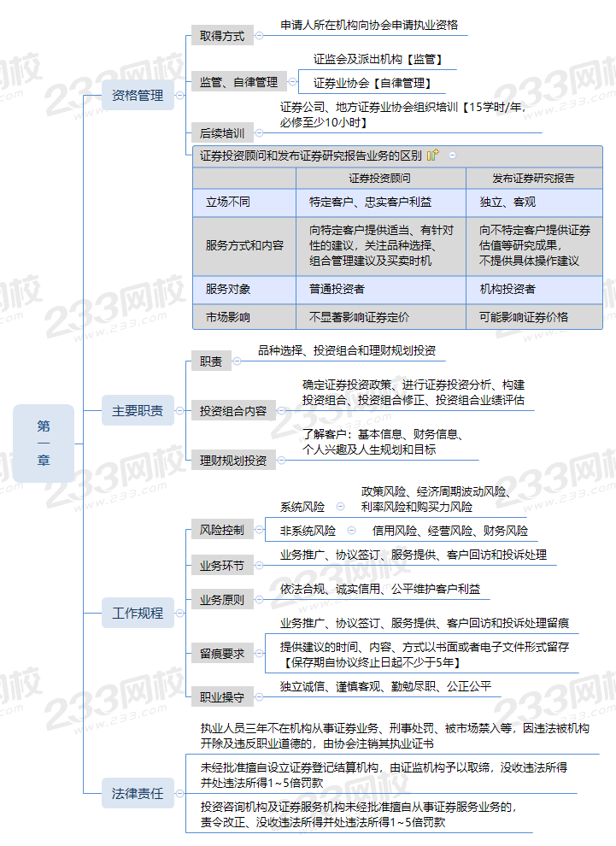Collapse the 职业操守 node
This screenshot has width=616, height=846.
click(260, 697)
